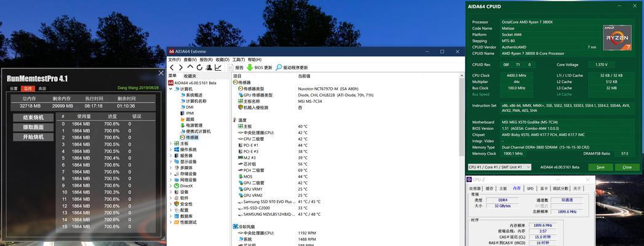Select 数据库 item in the tree
This screenshot has height=246, width=644.
pos(183,216)
